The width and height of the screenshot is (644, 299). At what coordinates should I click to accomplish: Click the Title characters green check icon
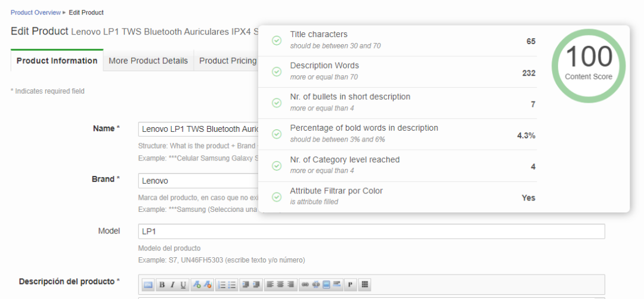pyautogui.click(x=277, y=41)
